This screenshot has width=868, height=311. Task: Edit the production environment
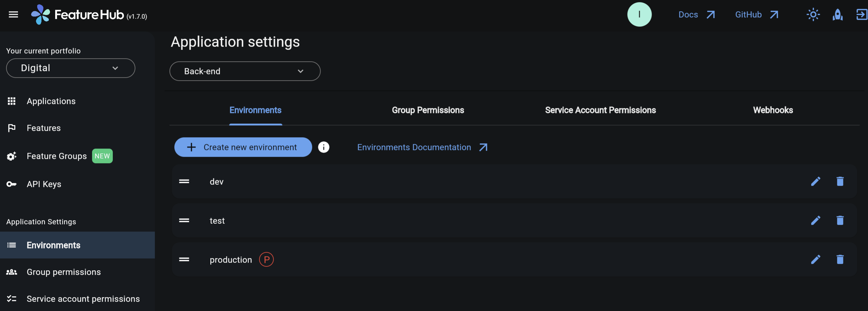[816, 259]
